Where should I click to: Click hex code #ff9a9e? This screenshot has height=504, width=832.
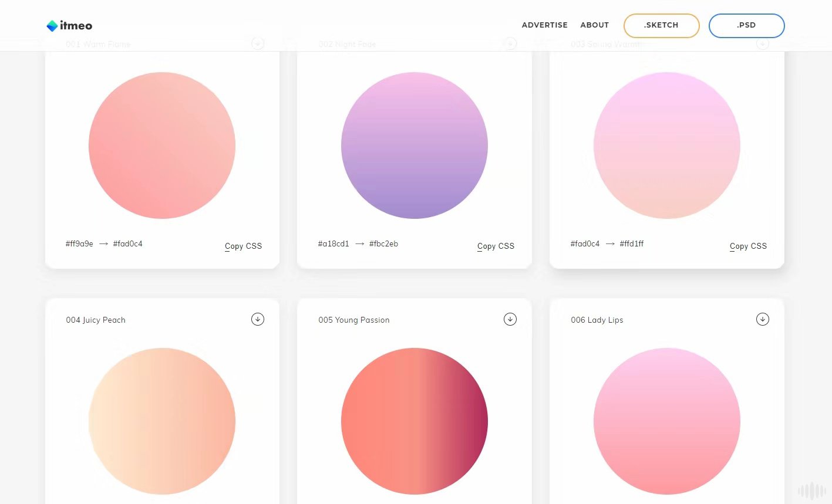click(x=79, y=243)
